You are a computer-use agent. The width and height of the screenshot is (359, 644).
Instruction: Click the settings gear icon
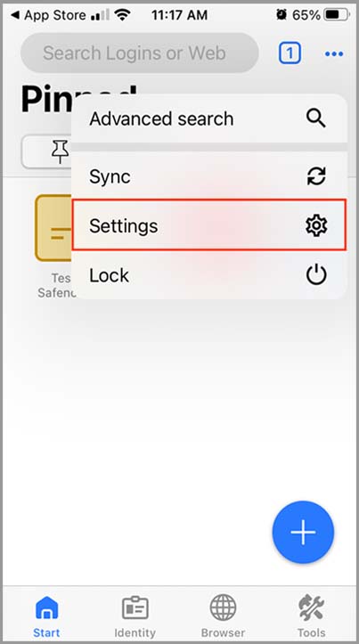316,225
